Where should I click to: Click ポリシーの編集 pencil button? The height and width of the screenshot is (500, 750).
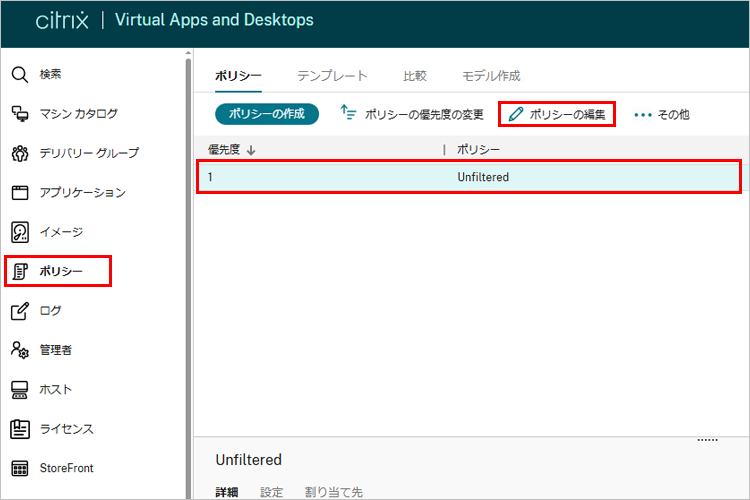point(556,114)
